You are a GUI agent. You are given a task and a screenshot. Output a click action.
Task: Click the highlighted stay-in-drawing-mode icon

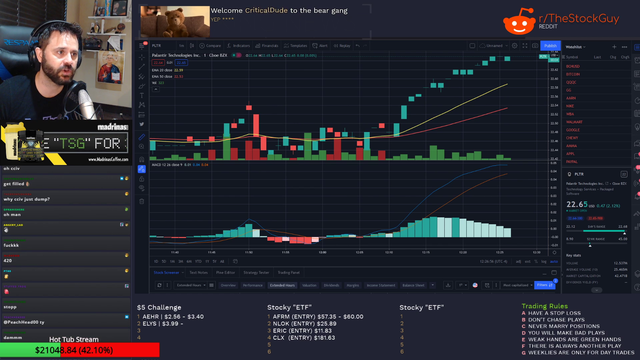[x=142, y=169]
